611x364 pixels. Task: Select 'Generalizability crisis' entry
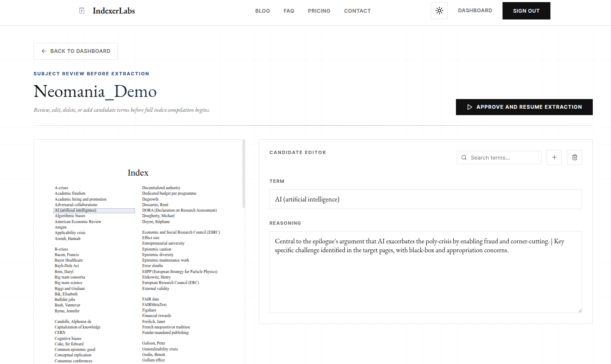pos(160,349)
